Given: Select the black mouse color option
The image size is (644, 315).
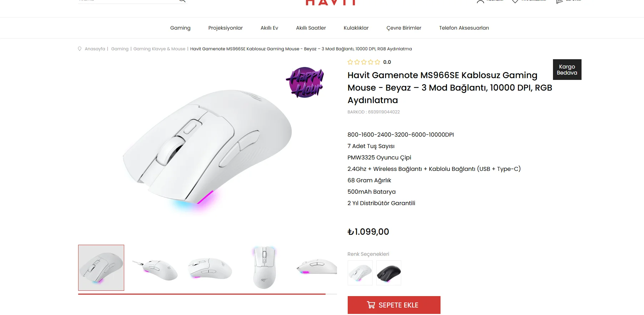Looking at the screenshot, I should coord(388,273).
